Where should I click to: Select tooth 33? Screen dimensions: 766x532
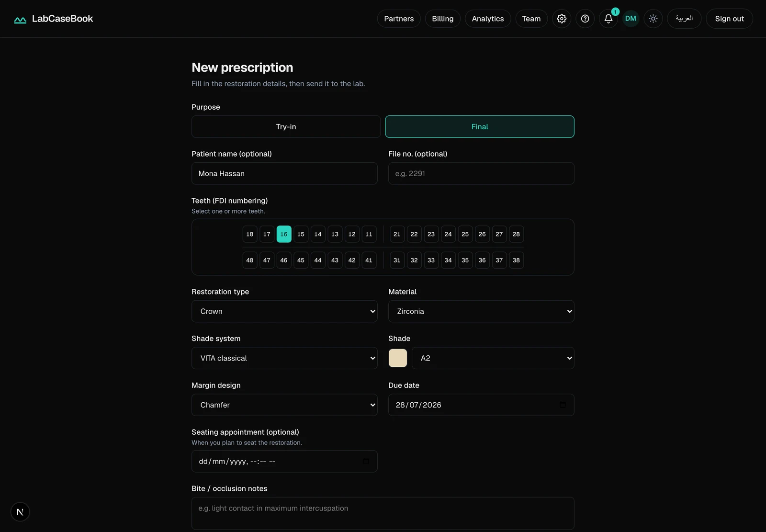click(x=431, y=260)
